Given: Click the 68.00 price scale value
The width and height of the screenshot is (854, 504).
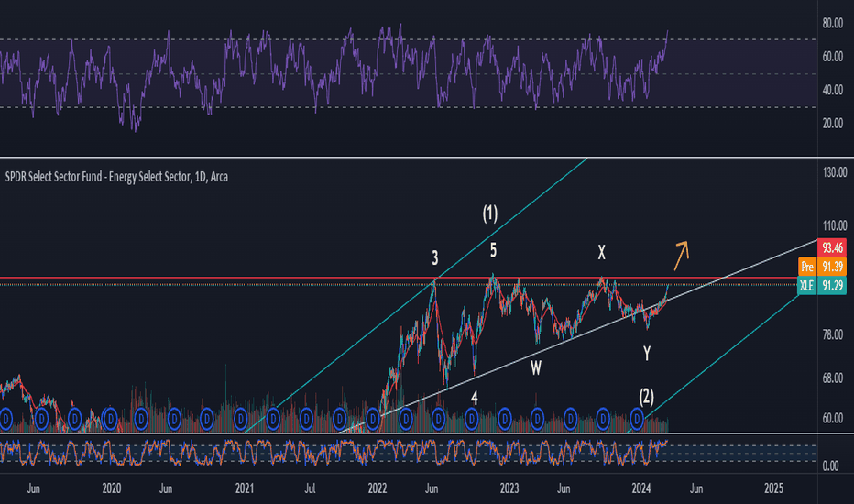Looking at the screenshot, I should coord(835,378).
